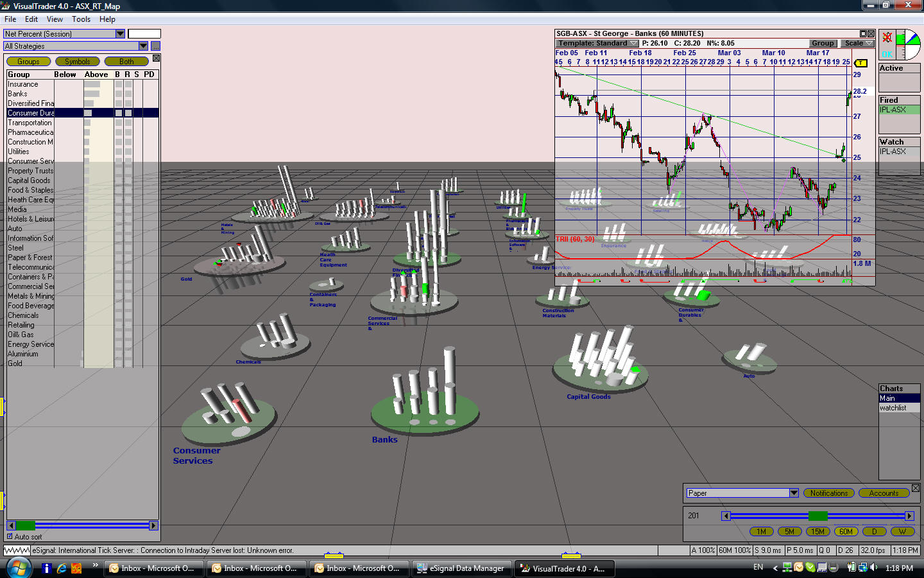Click left arrow of the time slider
Viewport: 924px width, 578px height.
point(726,516)
